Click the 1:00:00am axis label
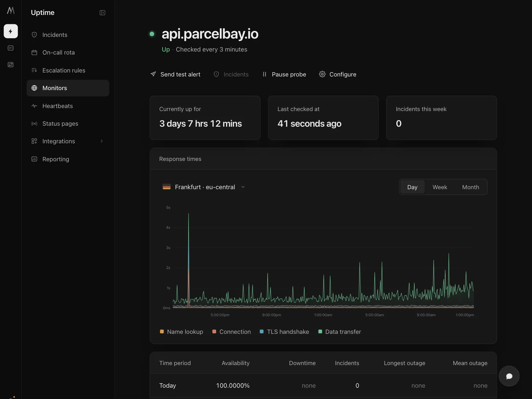 pyautogui.click(x=323, y=315)
